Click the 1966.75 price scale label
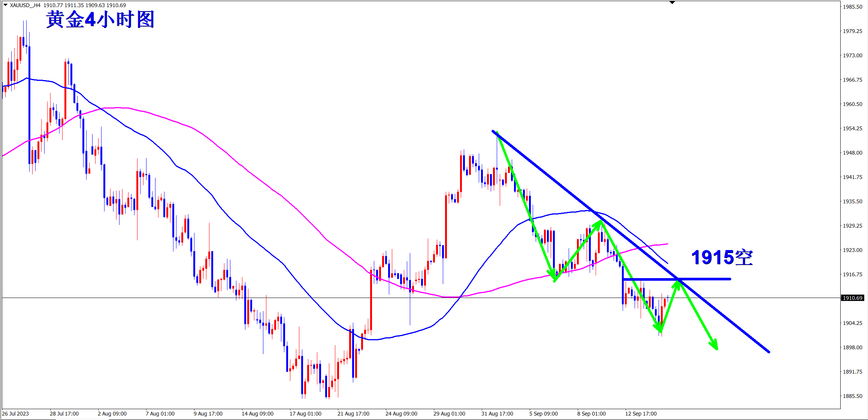Viewport: 868px width, 420px height. pos(852,80)
